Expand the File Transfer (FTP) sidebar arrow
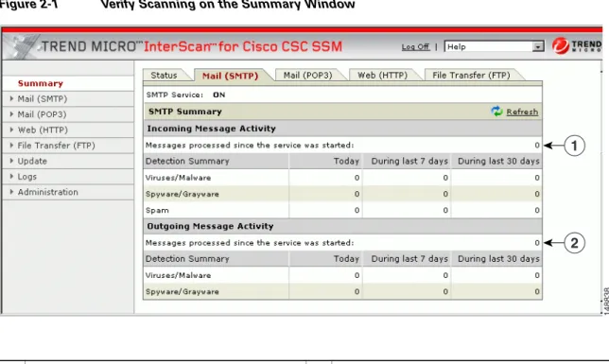This screenshot has height=364, width=609. click(x=11, y=146)
